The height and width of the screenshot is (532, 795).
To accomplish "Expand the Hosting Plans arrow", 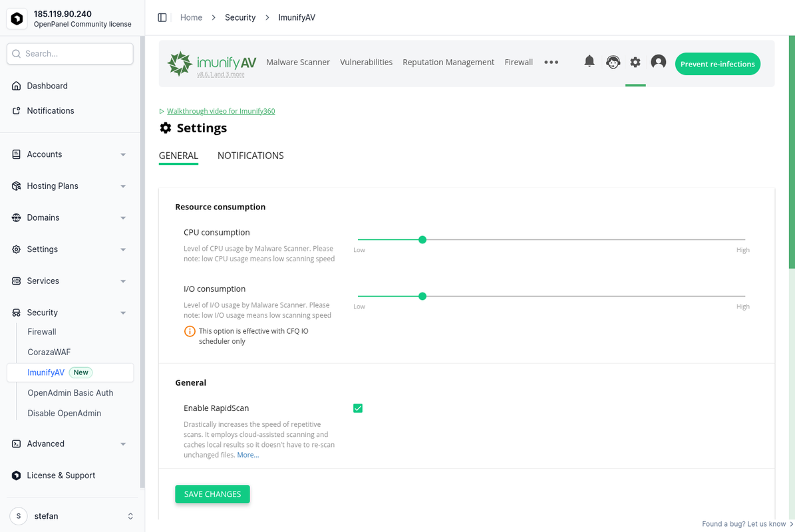I will (x=123, y=186).
